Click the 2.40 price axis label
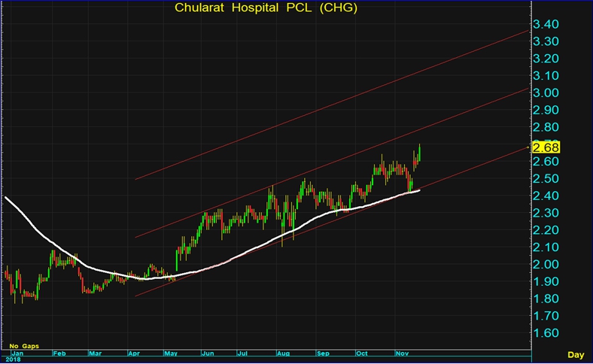 (x=546, y=196)
